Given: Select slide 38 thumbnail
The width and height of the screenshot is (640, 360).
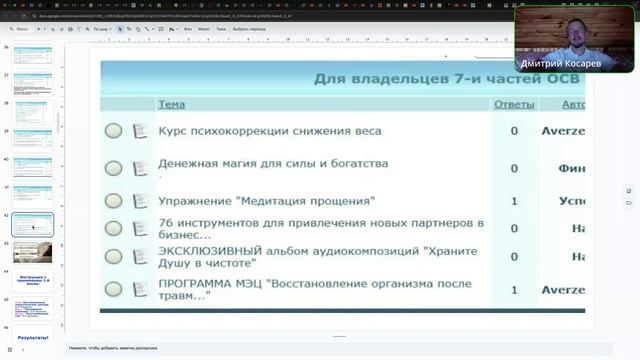Looking at the screenshot, I should point(33,112).
